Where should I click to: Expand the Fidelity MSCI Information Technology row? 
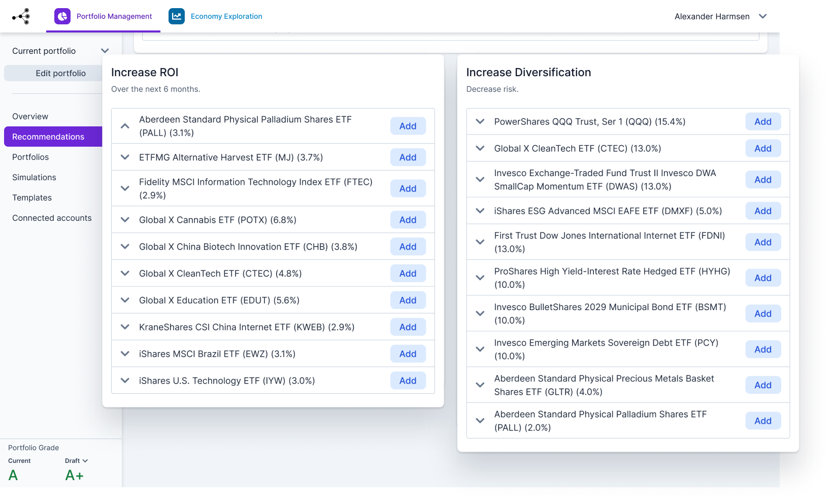coord(125,188)
